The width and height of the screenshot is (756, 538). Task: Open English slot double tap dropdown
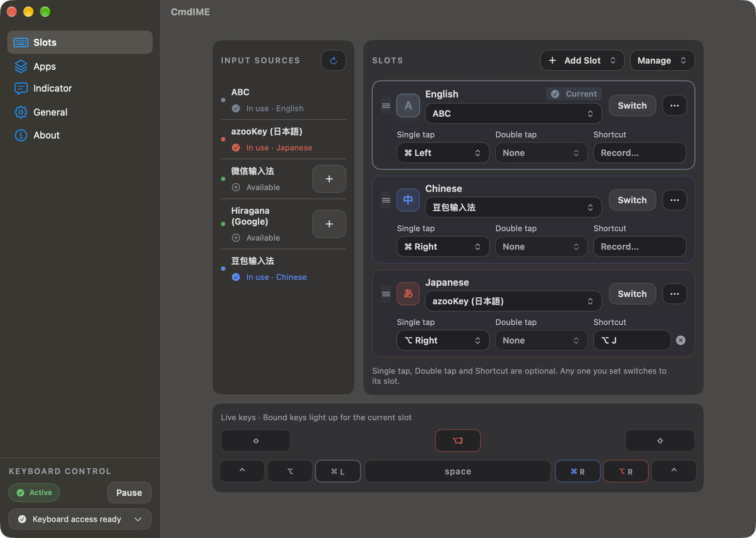click(541, 153)
